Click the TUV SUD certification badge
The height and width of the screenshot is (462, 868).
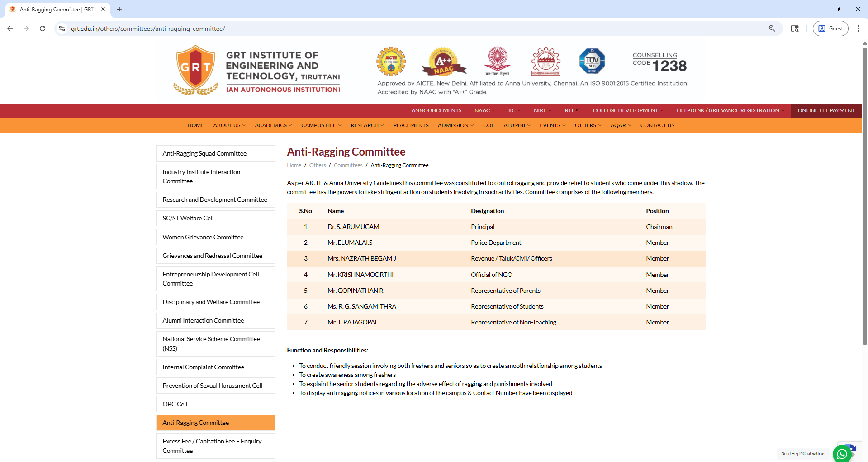pyautogui.click(x=592, y=61)
